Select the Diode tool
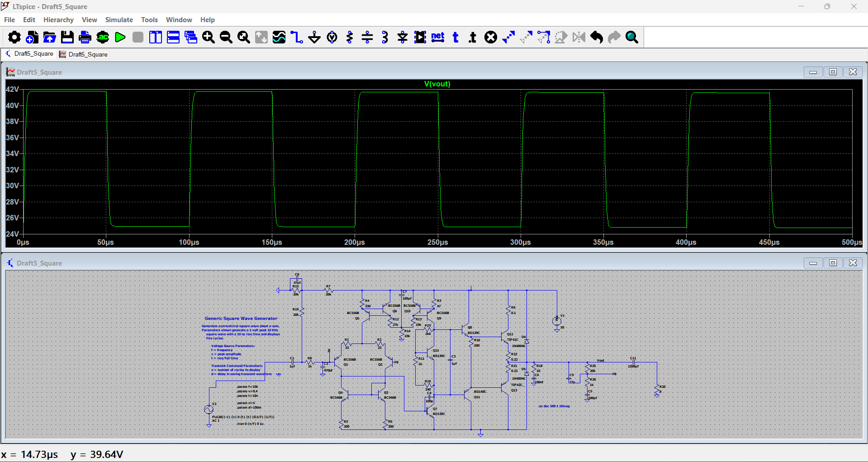Screen dimensions: 868x462 pyautogui.click(x=403, y=37)
